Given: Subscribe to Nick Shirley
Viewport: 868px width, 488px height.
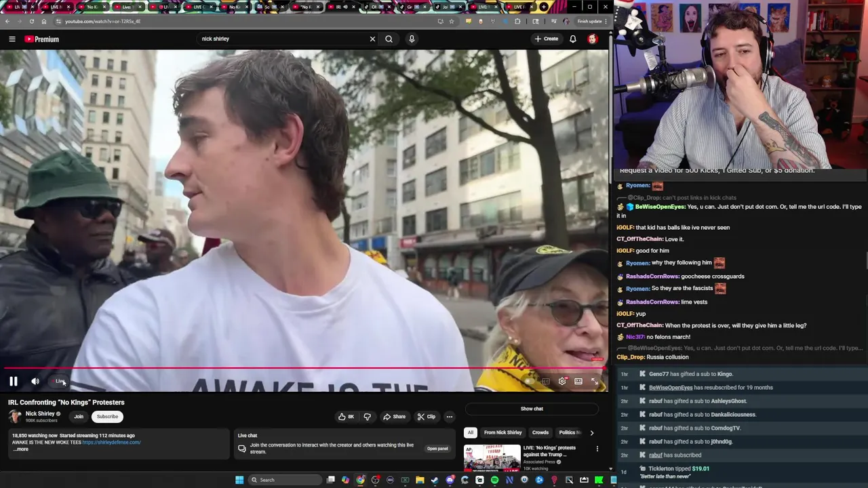Looking at the screenshot, I should tap(107, 417).
